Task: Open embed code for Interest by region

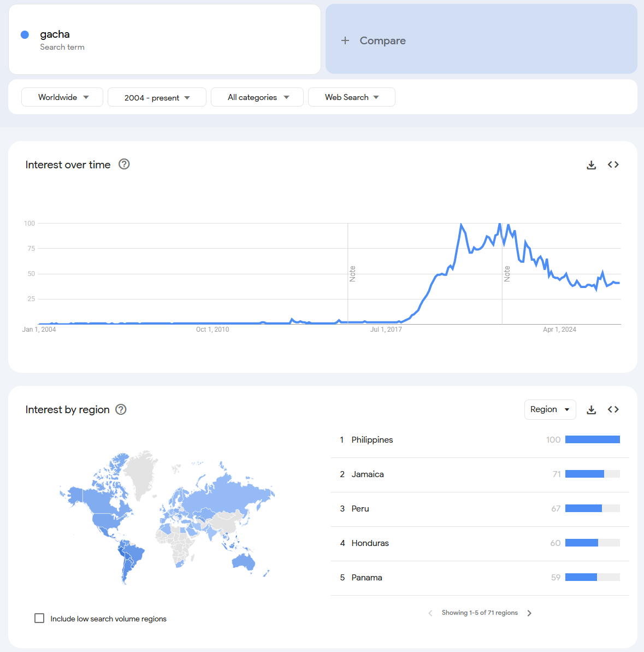Action: 613,409
